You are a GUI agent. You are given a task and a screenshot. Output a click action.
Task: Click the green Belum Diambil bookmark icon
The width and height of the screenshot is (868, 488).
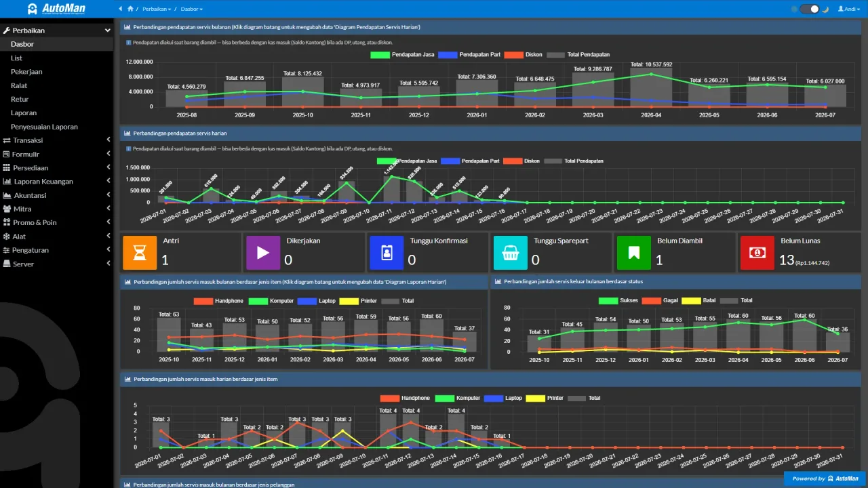[x=634, y=253]
